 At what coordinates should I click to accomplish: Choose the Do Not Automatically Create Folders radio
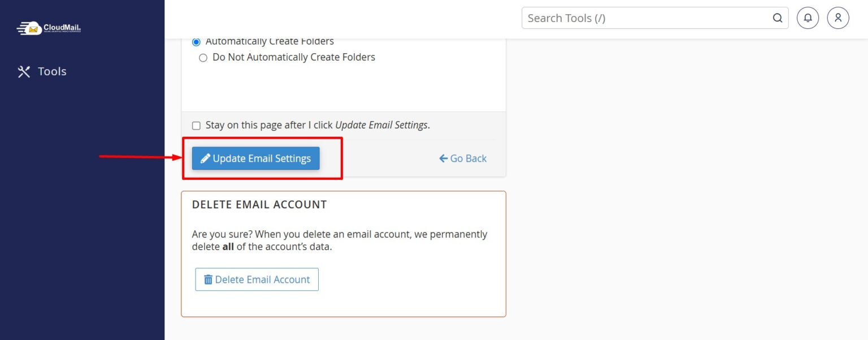click(x=203, y=58)
